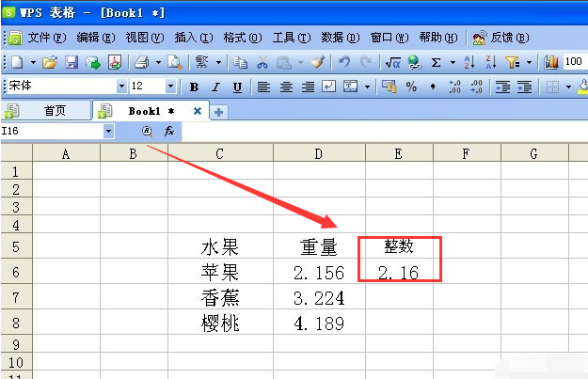This screenshot has width=588, height=379.
Task: Close the Book1 tab
Action: [x=198, y=111]
